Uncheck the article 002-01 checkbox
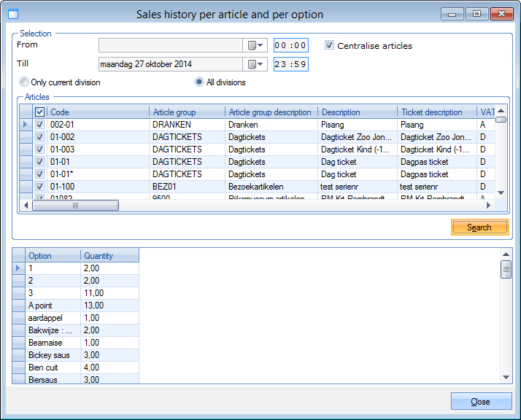This screenshot has height=420, width=521. click(x=40, y=125)
